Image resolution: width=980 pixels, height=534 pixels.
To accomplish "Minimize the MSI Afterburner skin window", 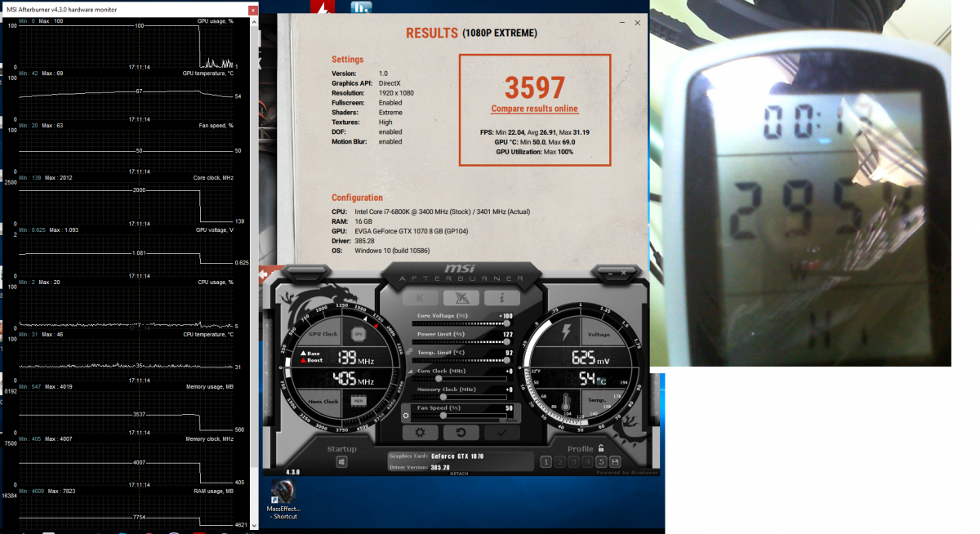I will (x=610, y=272).
